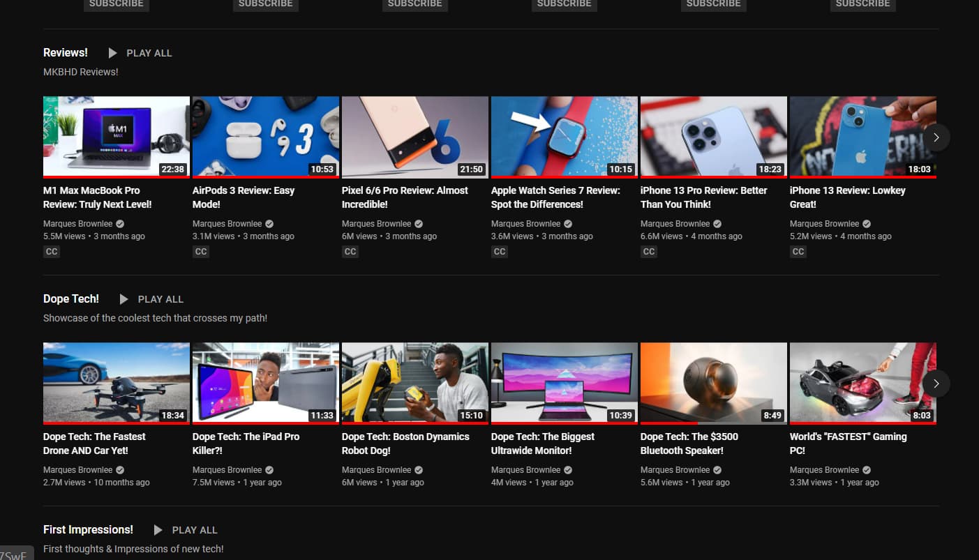Click '5.5M views • 3 months ago' text
The image size is (979, 560).
(94, 236)
